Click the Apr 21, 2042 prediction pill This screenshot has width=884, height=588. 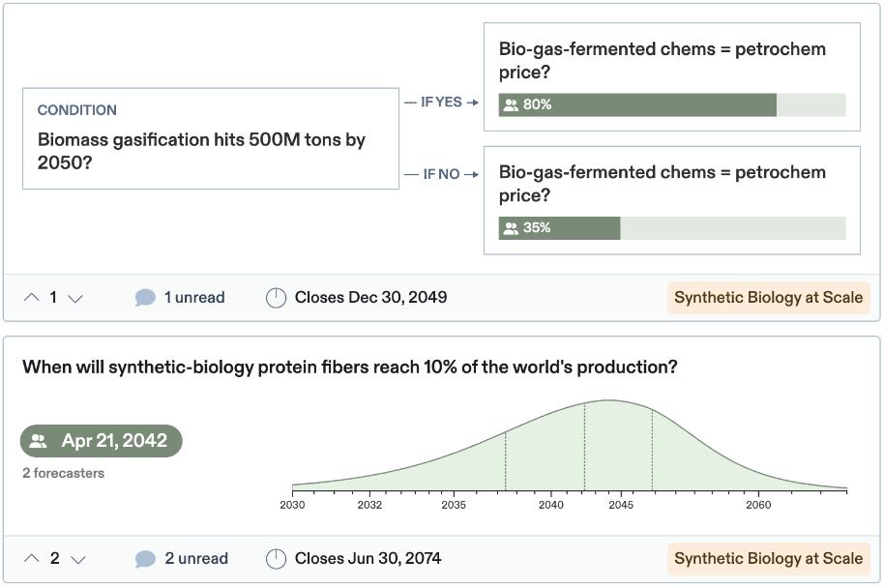coord(101,441)
